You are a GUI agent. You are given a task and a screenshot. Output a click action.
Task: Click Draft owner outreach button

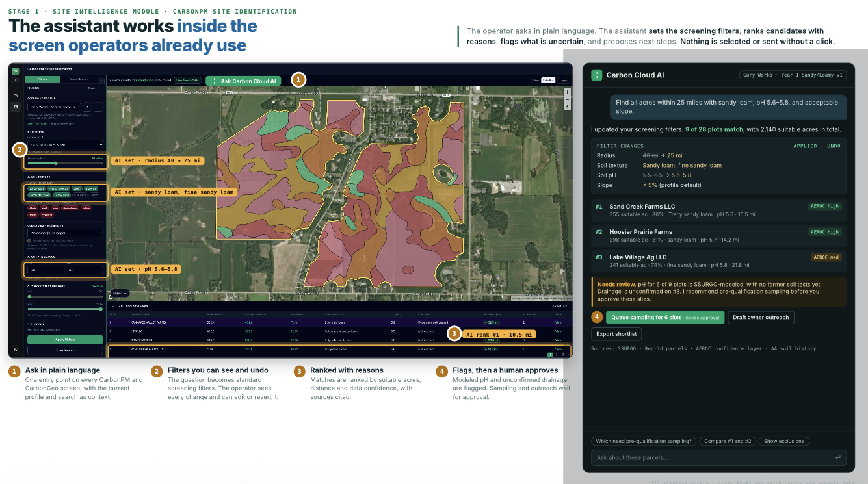click(x=761, y=318)
